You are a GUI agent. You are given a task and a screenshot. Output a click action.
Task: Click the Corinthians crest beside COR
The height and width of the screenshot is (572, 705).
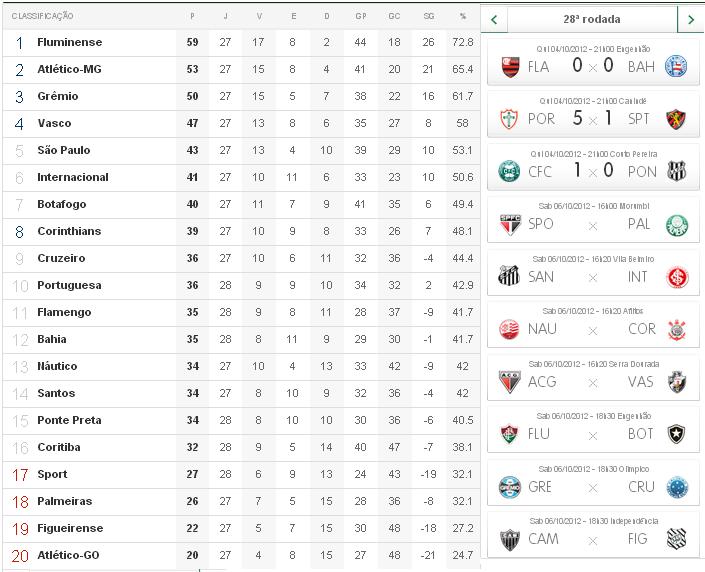click(x=676, y=329)
